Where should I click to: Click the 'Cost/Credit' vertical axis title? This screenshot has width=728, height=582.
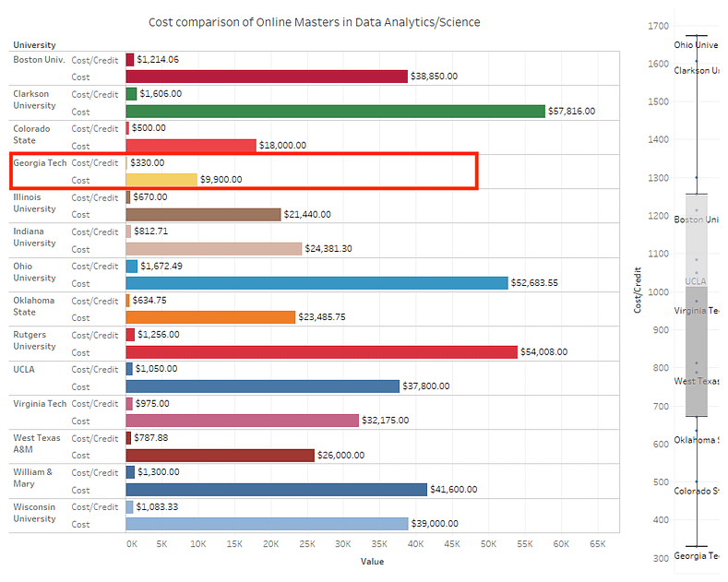tap(638, 290)
